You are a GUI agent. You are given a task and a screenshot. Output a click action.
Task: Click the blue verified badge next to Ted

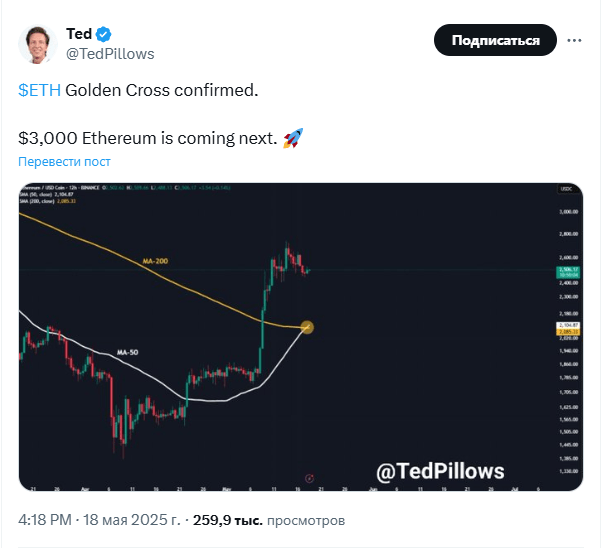point(103,34)
